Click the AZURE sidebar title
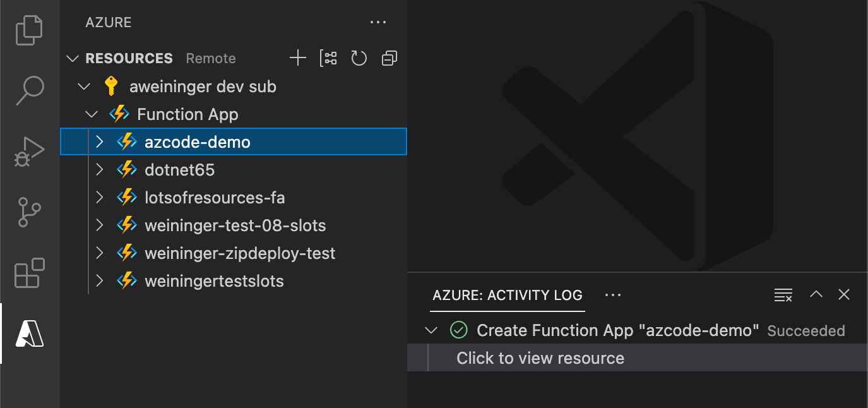 pos(109,22)
